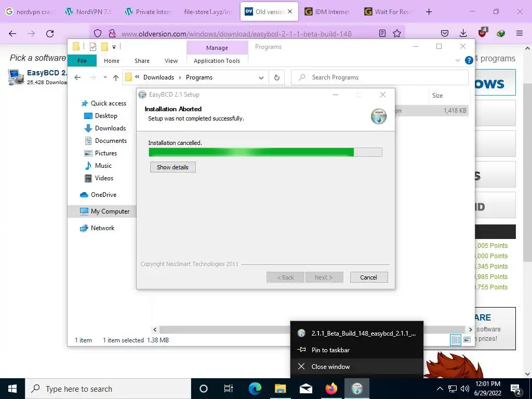Click the Windows taskbar search box
The image size is (532, 399).
[108, 389]
